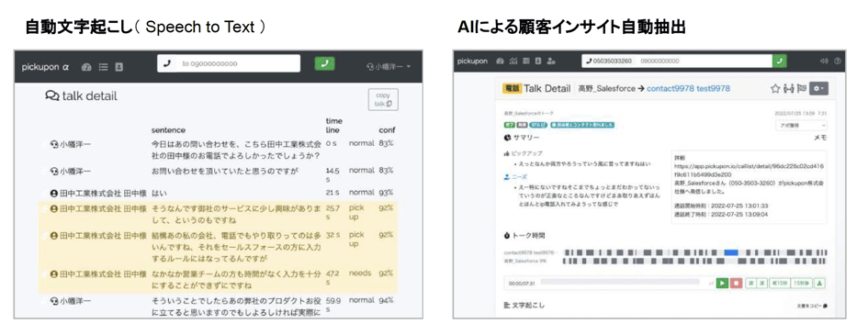Screen dimensions: 868x335
Task: Star this talk with the star icon
Action: click(x=775, y=88)
